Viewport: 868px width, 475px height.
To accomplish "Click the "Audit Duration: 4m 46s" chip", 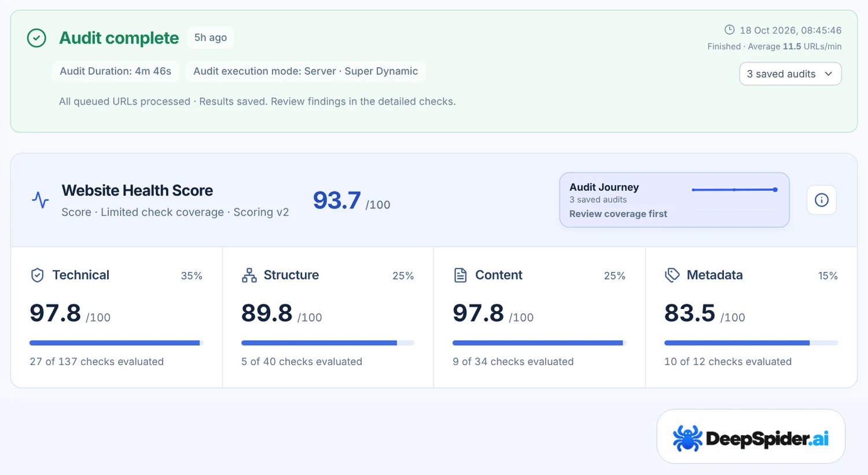I will 116,71.
